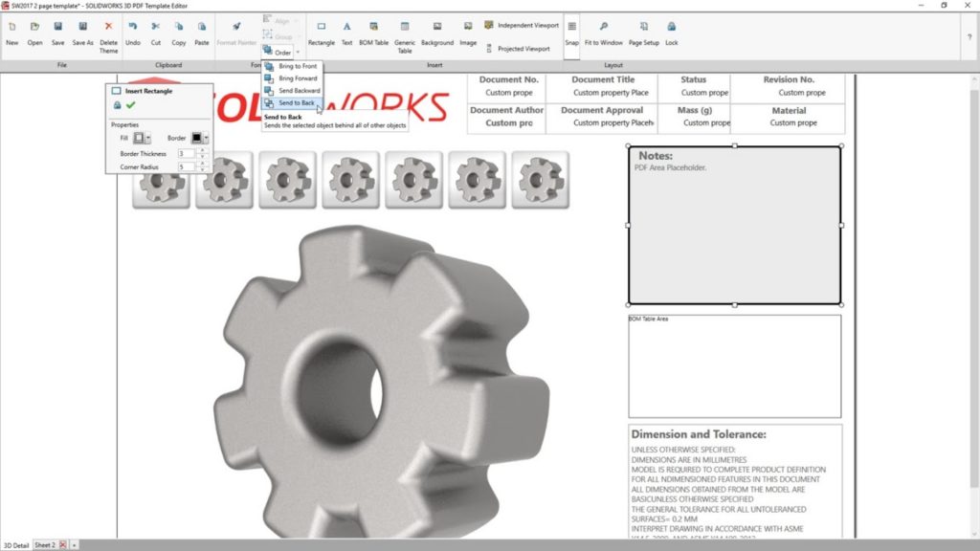
Task: Save the current template
Action: (x=57, y=33)
